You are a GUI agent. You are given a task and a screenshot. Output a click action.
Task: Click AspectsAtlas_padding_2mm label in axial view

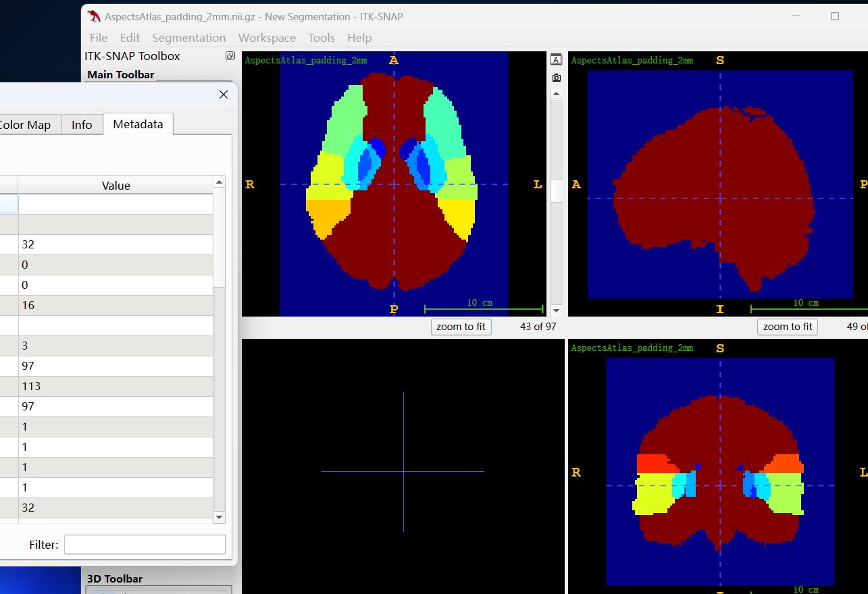[x=306, y=60]
